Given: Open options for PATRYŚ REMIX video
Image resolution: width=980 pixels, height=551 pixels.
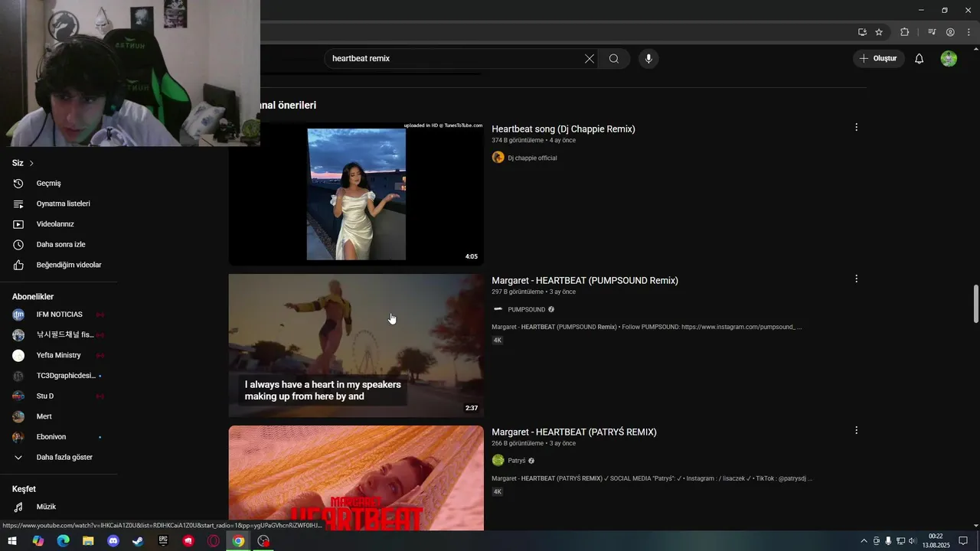Looking at the screenshot, I should tap(856, 430).
